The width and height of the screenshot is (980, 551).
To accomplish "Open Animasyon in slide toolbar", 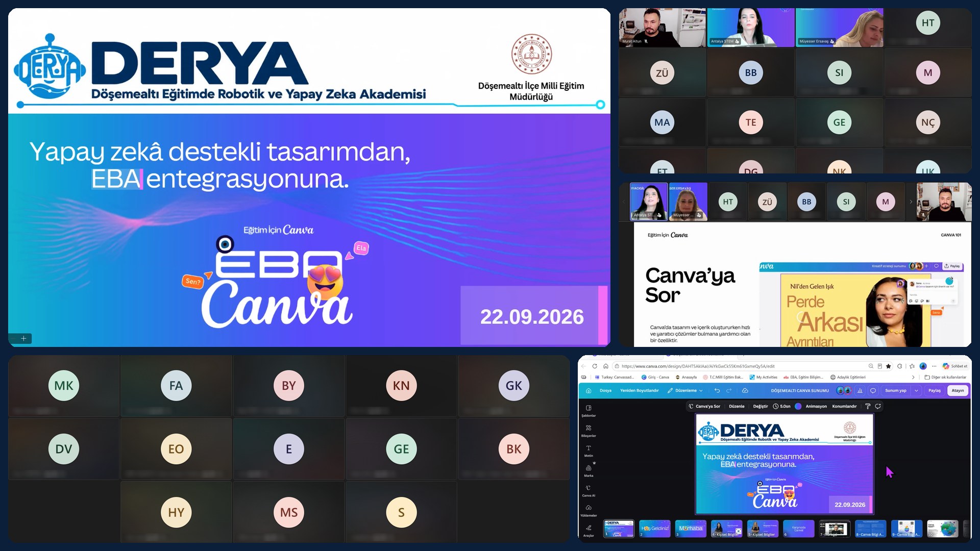I will 816,407.
